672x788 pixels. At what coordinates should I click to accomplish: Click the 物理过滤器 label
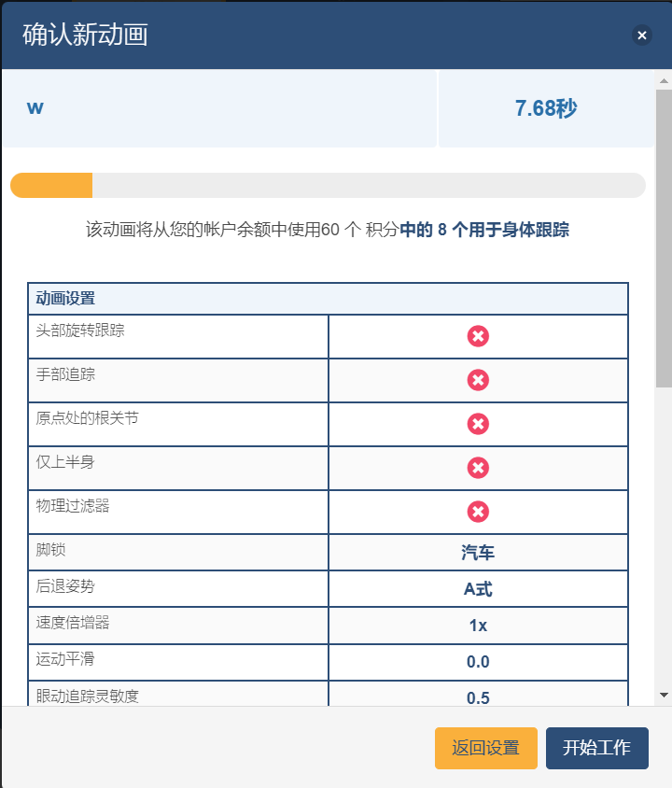[x=72, y=505]
